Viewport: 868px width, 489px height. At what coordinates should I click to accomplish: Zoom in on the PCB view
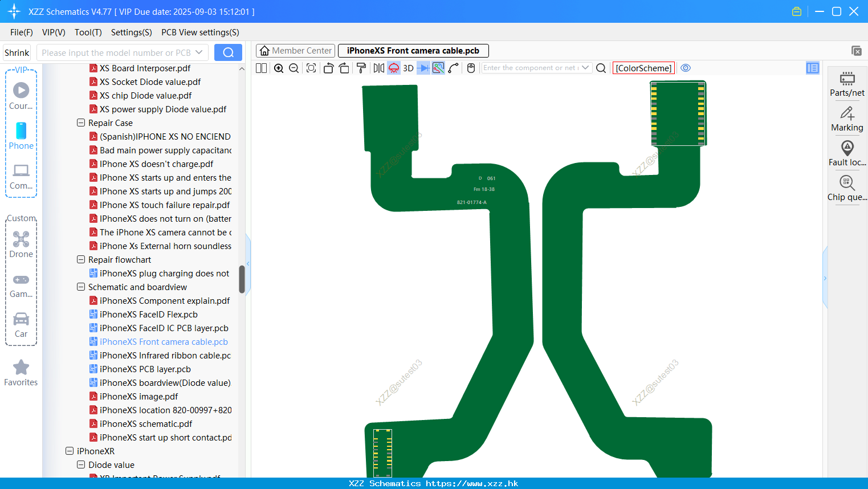pyautogui.click(x=279, y=68)
